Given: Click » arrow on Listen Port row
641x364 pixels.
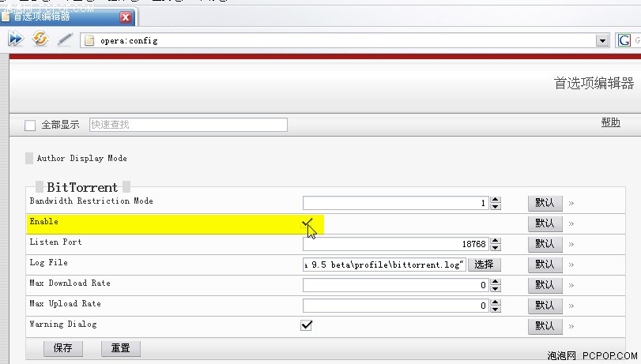Looking at the screenshot, I should pyautogui.click(x=571, y=244).
